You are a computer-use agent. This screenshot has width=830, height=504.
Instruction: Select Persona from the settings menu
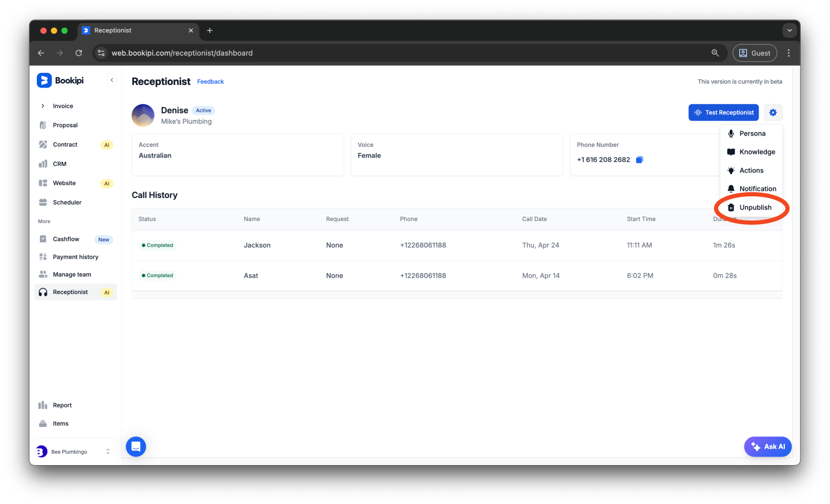pyautogui.click(x=751, y=133)
